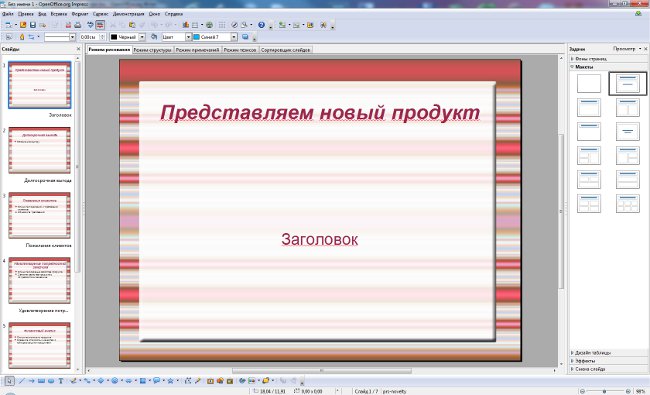The image size is (650, 395).
Task: Open the line color dropdown showing Черный
Action: (128, 37)
